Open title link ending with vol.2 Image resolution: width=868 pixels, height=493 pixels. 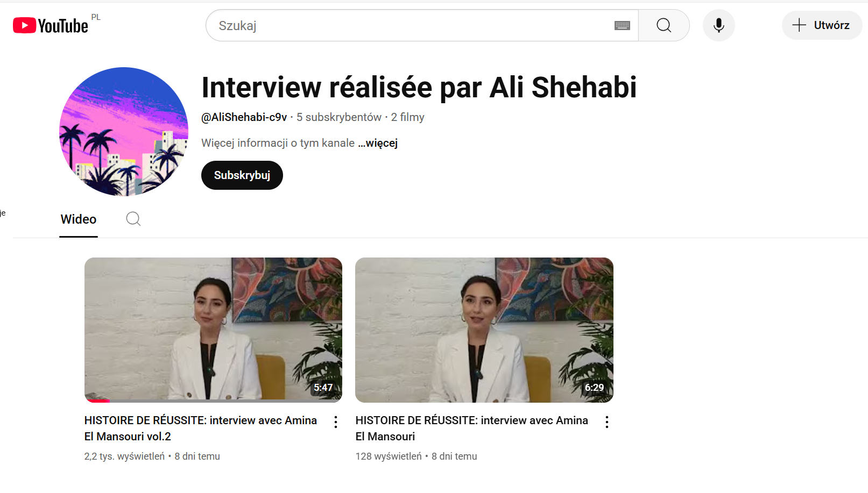click(201, 428)
